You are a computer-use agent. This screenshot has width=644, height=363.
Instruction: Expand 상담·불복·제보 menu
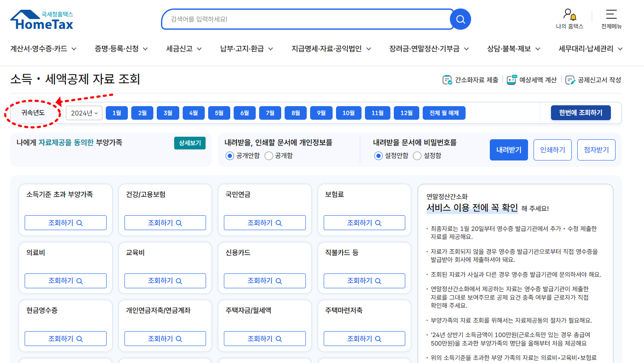pos(514,49)
